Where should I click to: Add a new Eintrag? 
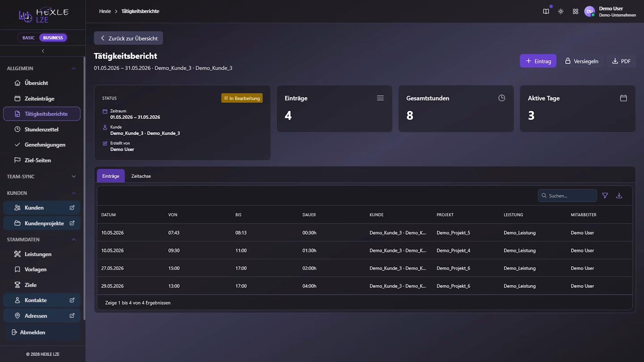click(538, 61)
